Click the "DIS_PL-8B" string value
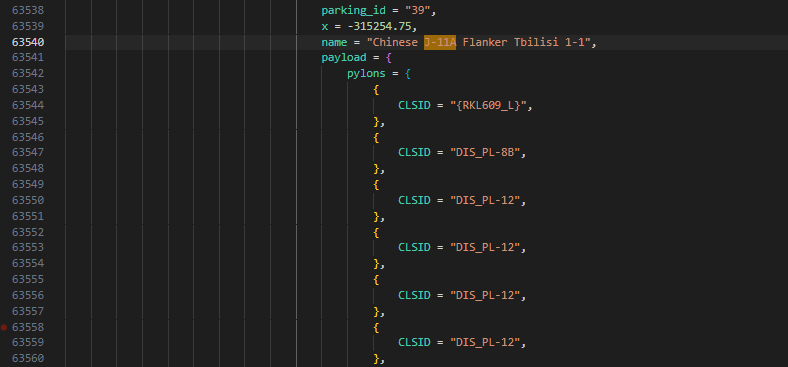This screenshot has width=788, height=367. click(x=485, y=152)
